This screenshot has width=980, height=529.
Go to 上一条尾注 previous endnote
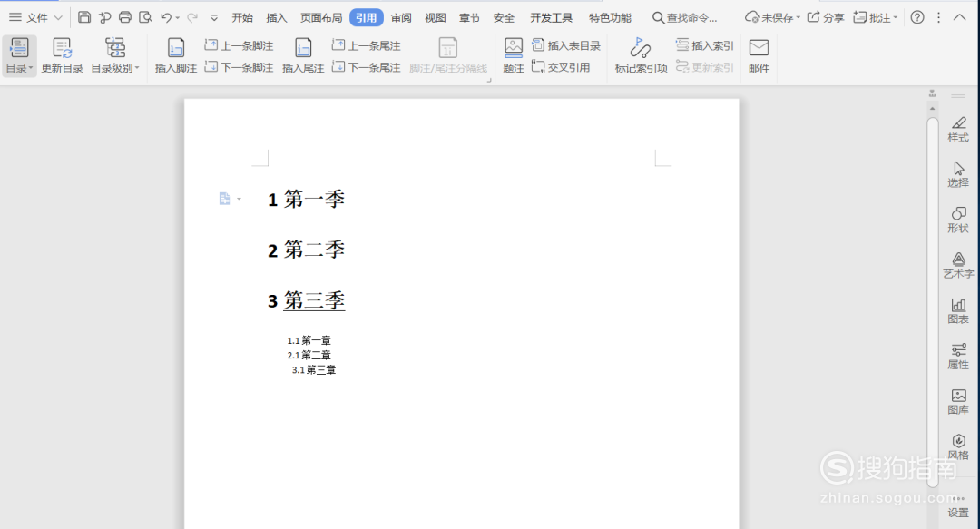click(x=367, y=45)
